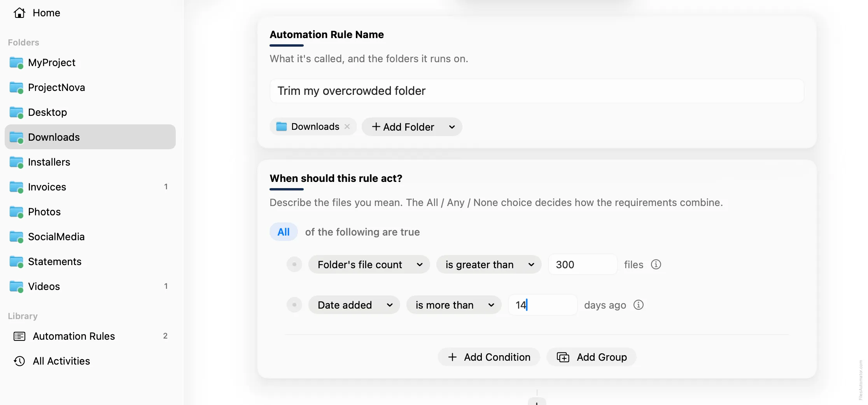Show info for the days ago condition
This screenshot has width=868, height=405.
pyautogui.click(x=639, y=305)
